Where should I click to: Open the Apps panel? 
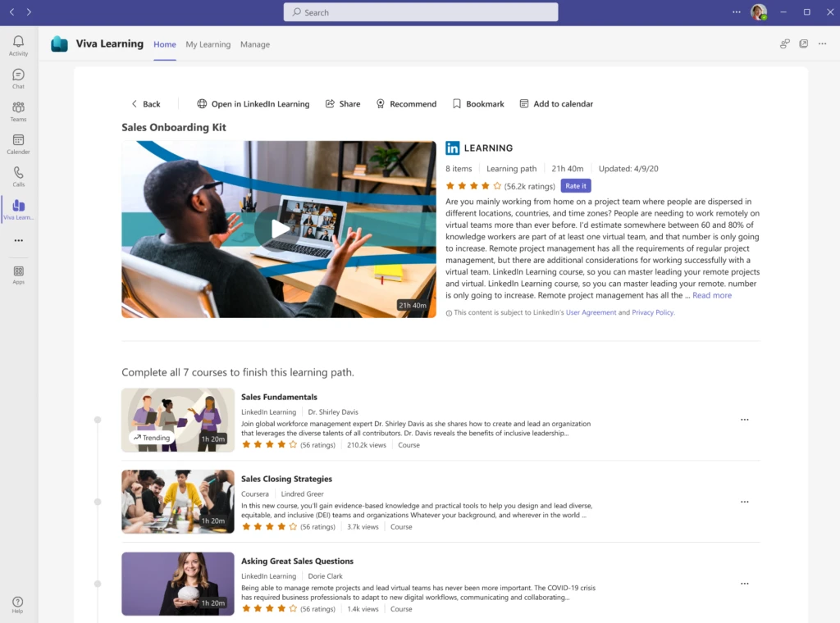pyautogui.click(x=18, y=273)
